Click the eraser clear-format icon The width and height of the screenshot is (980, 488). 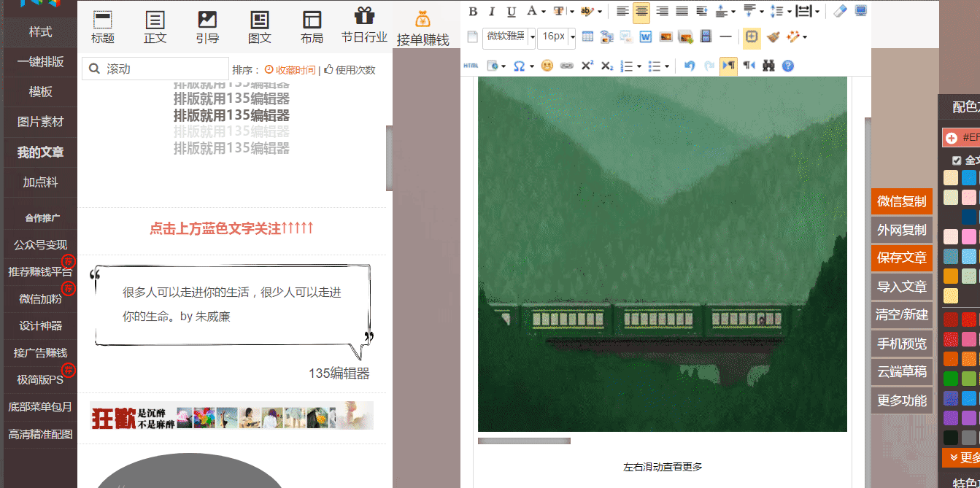click(x=840, y=11)
